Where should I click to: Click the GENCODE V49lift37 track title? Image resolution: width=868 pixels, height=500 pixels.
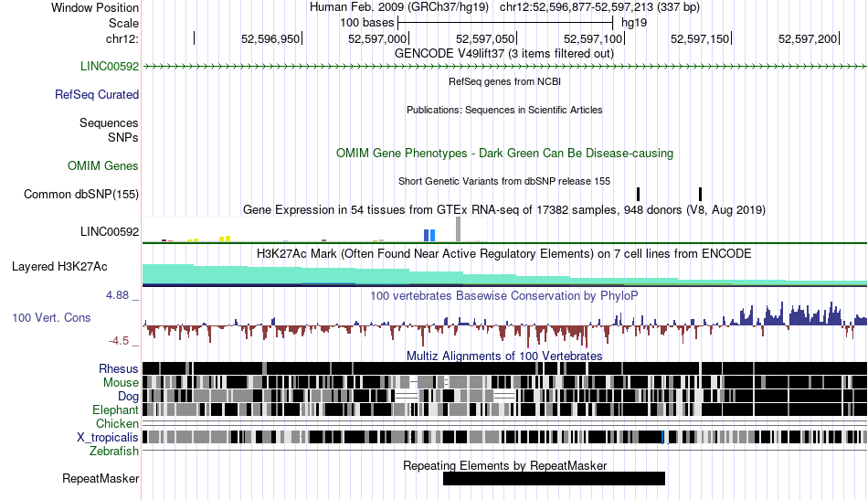coord(504,54)
